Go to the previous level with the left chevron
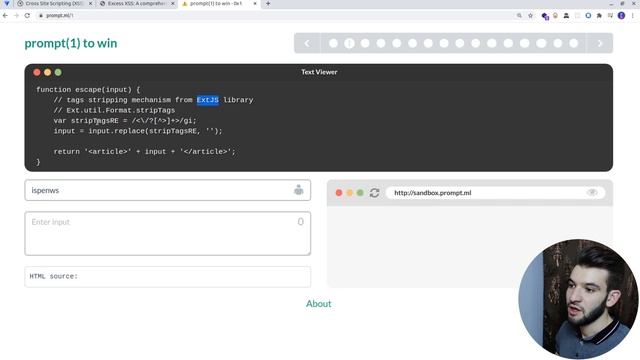The width and height of the screenshot is (640, 360). coord(307,43)
